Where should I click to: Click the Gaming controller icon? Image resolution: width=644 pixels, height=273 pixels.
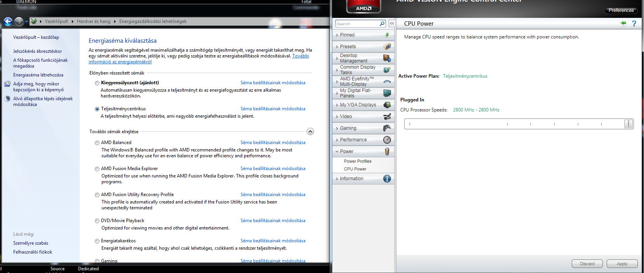(x=387, y=128)
